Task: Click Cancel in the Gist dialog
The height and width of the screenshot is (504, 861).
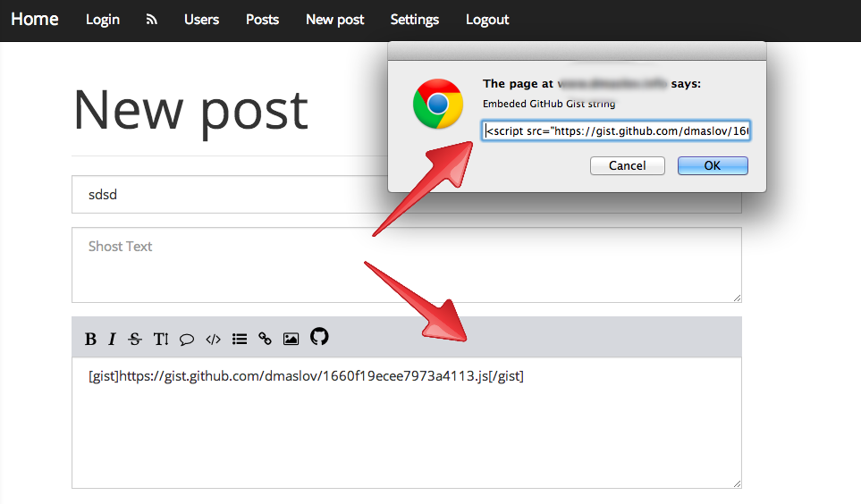Action: tap(627, 166)
